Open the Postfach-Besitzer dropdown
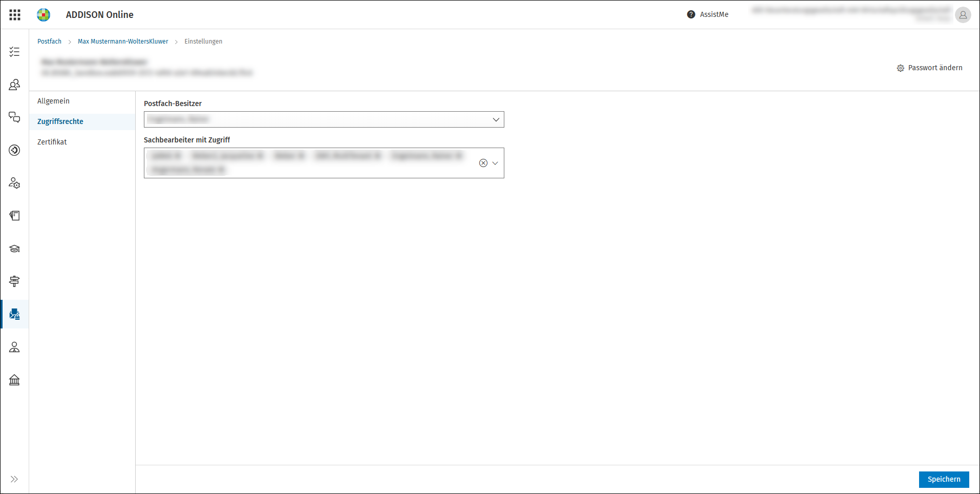 click(324, 119)
